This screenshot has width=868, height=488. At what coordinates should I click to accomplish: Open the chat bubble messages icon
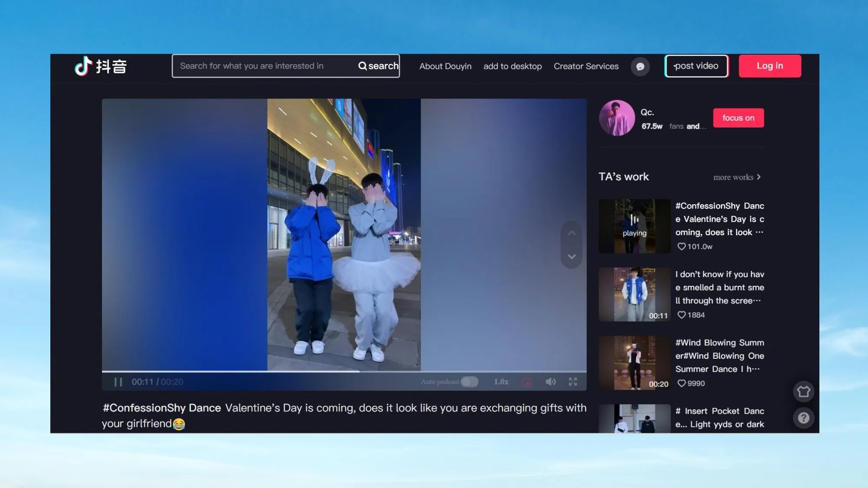(640, 66)
